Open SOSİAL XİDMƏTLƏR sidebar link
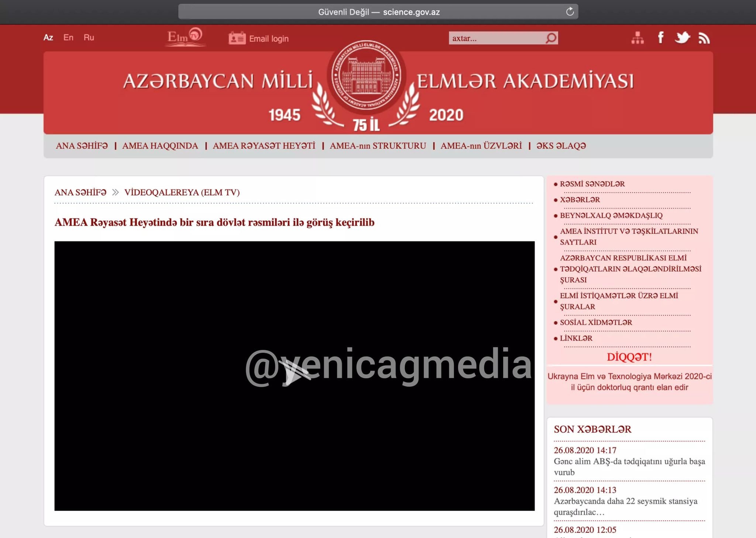Screen dimensions: 756x538 [x=596, y=323]
